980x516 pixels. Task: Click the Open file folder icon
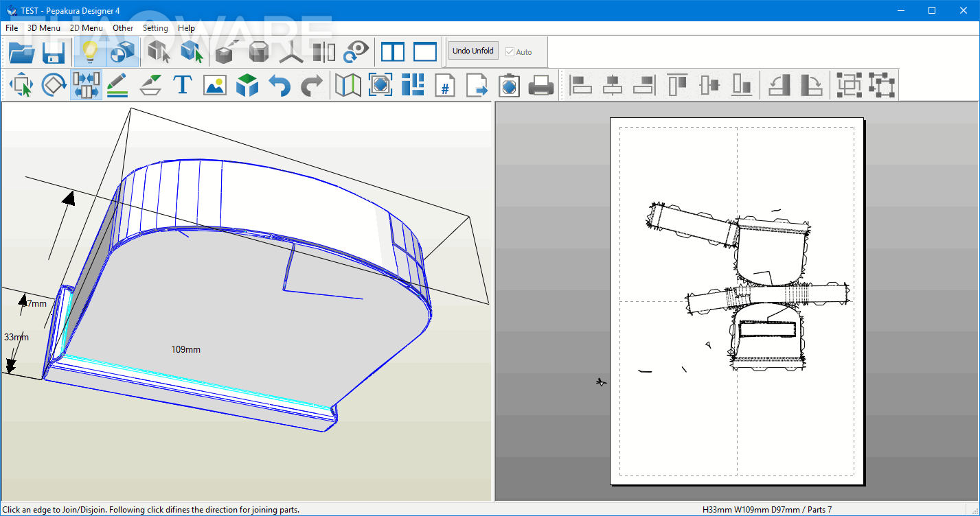coord(22,52)
